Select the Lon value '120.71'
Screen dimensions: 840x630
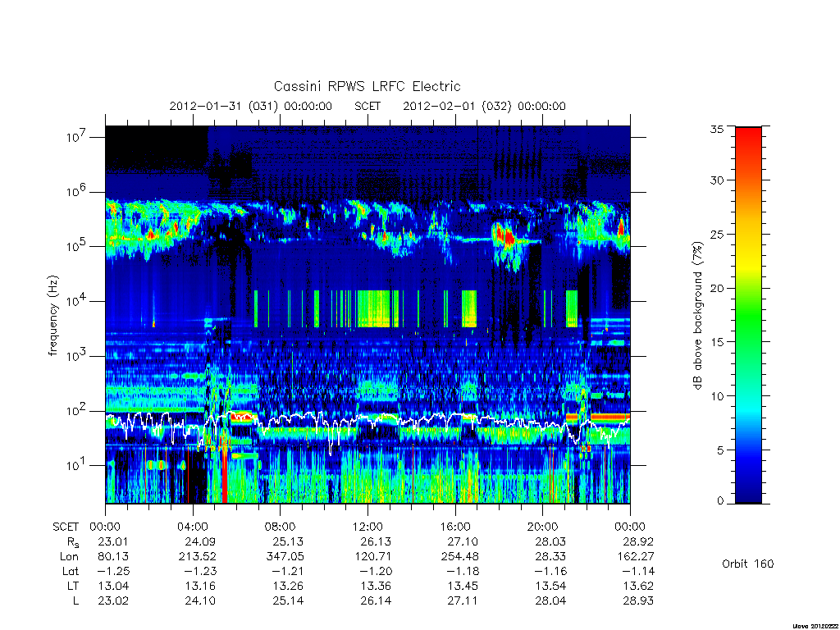[373, 557]
